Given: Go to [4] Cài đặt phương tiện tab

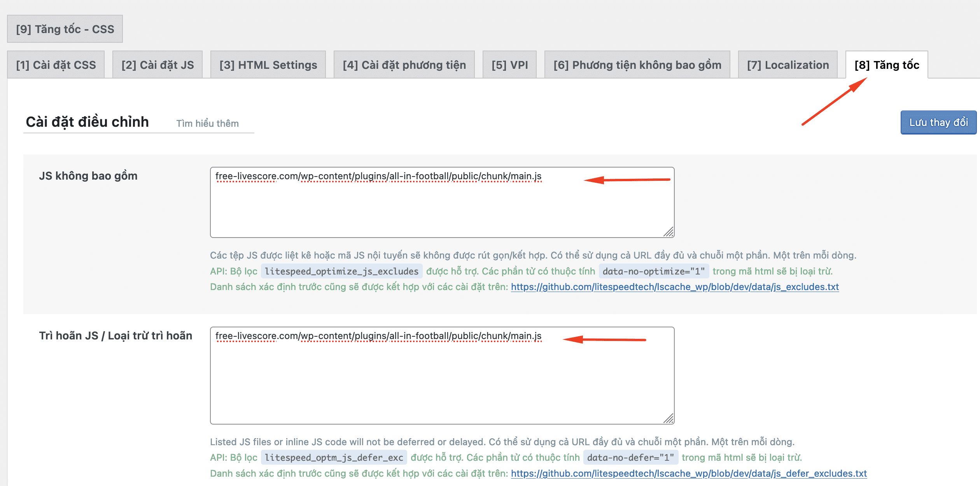Looking at the screenshot, I should click(x=404, y=65).
